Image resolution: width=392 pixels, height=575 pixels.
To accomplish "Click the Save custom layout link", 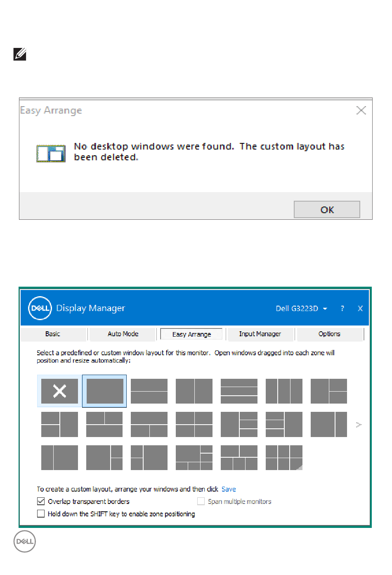I will point(229,489).
